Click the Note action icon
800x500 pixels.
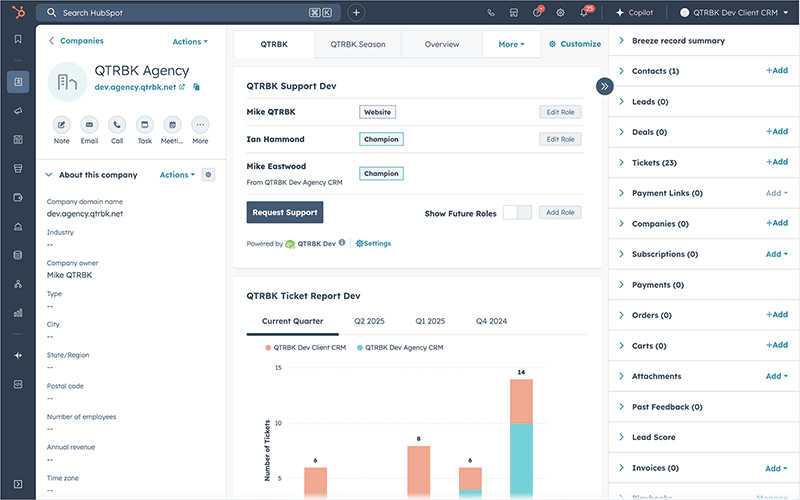(62, 125)
